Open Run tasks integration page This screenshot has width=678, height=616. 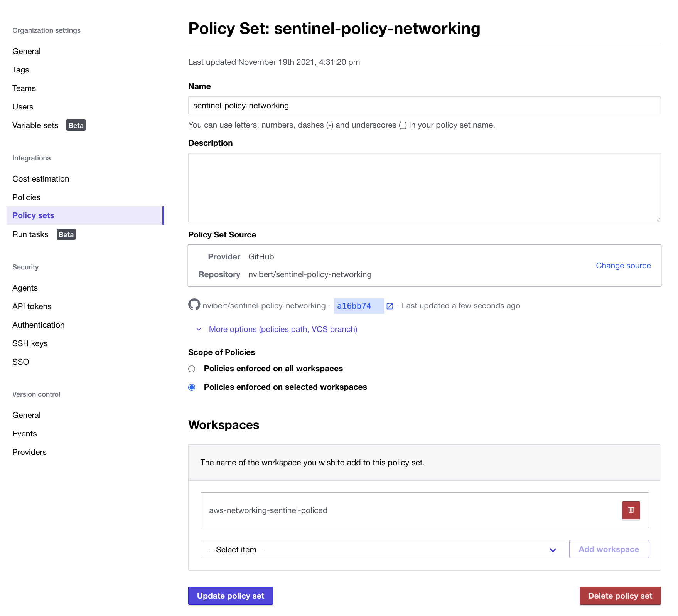(30, 234)
